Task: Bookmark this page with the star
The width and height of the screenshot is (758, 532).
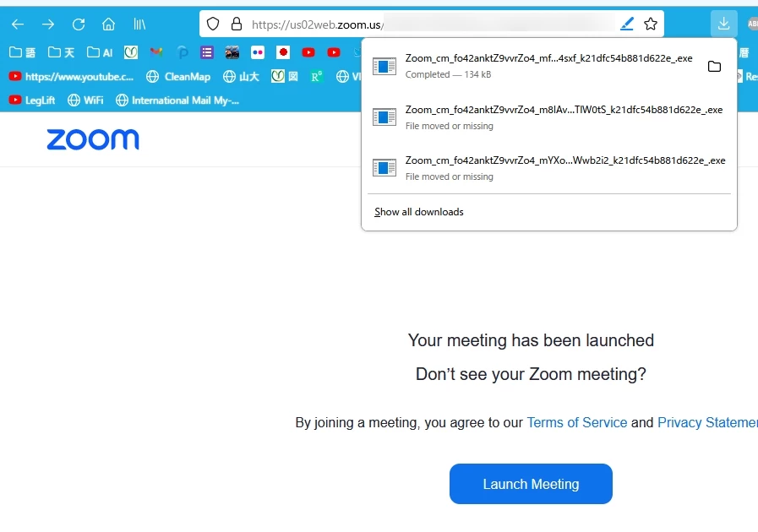Action: (x=651, y=24)
